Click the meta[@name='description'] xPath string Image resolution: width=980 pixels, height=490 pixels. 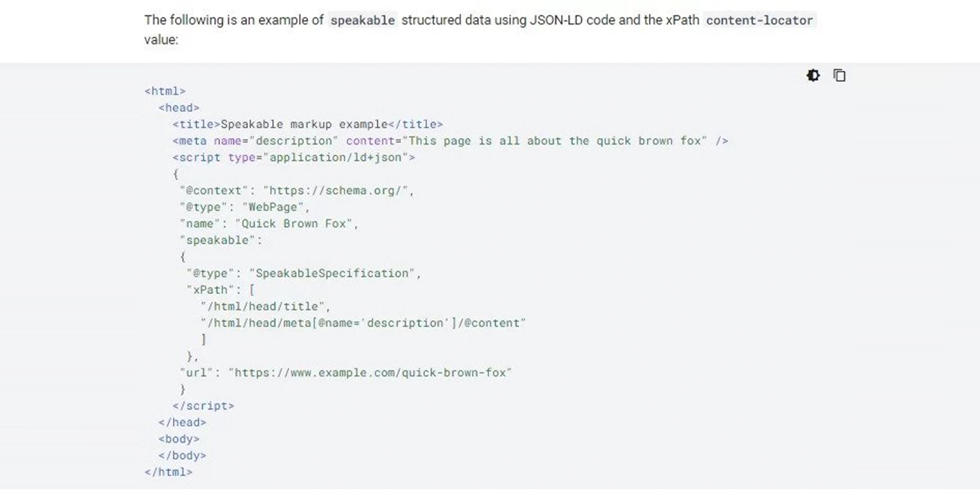click(363, 323)
